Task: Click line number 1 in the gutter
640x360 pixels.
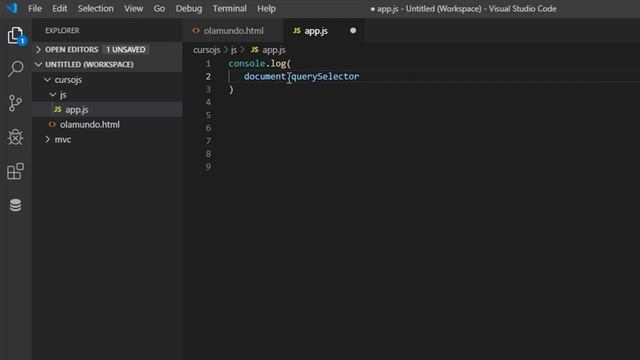Action: click(x=208, y=64)
